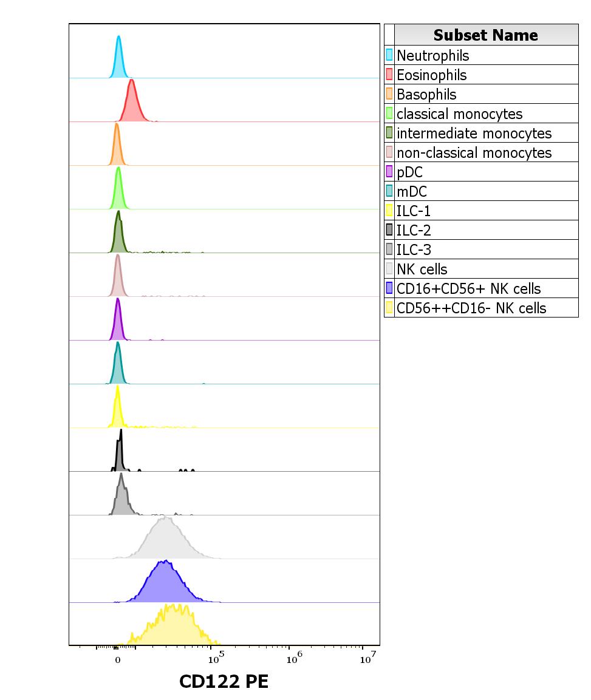591x700 pixels.
Task: Select the pDC legend label
Action: point(409,172)
